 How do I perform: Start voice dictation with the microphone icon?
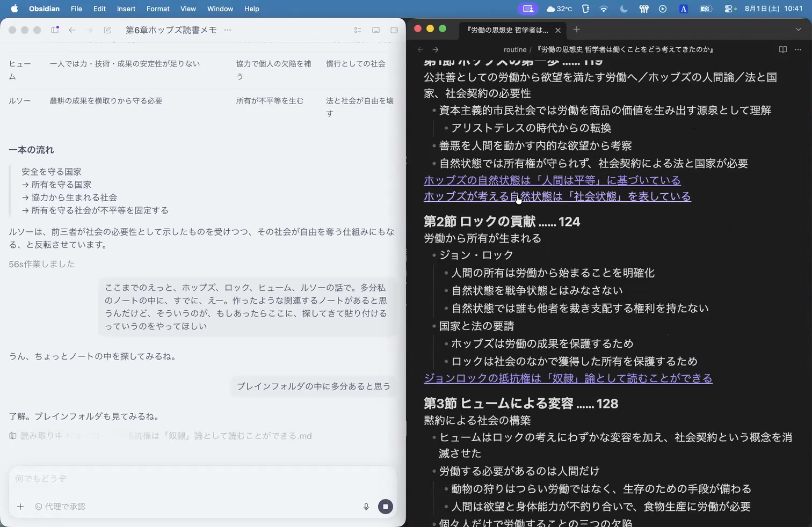[x=366, y=507]
